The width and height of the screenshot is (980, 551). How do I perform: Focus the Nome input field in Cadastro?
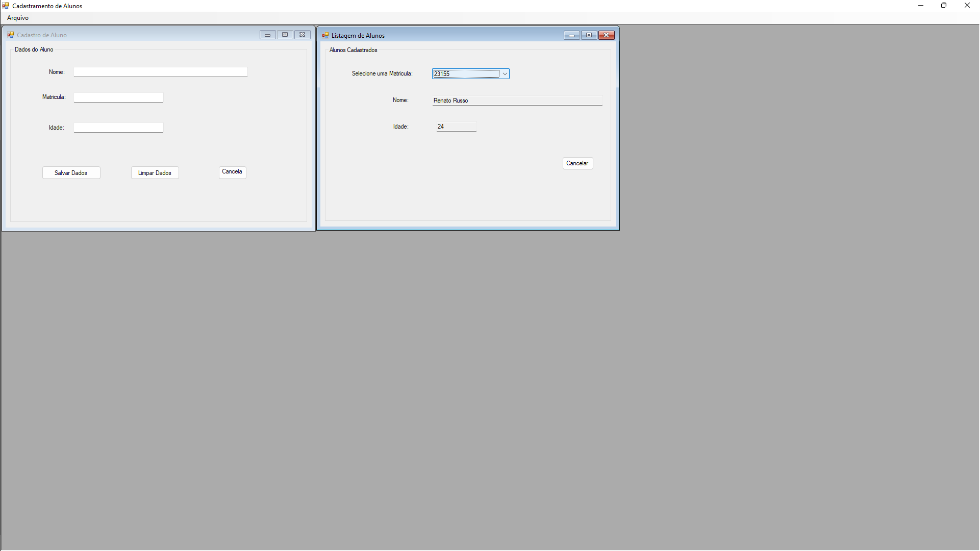160,72
